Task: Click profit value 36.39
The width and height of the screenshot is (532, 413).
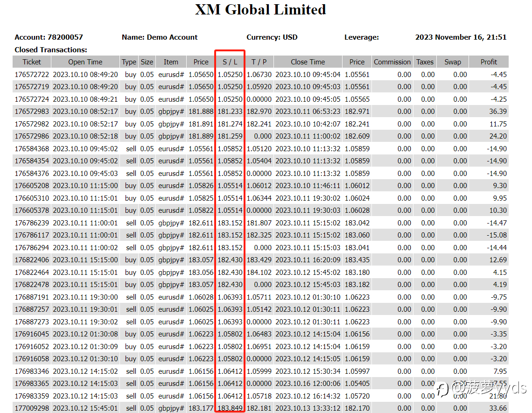Action: [x=498, y=112]
